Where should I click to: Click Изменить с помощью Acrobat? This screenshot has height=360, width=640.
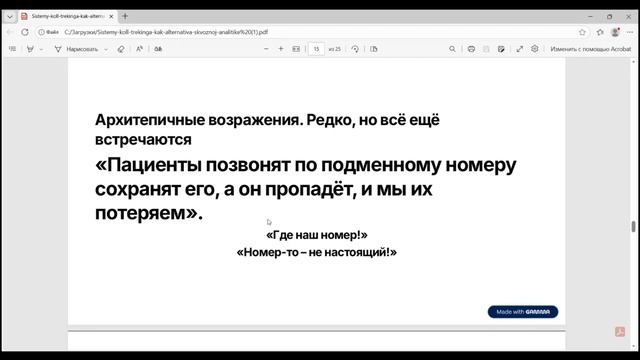click(x=591, y=49)
